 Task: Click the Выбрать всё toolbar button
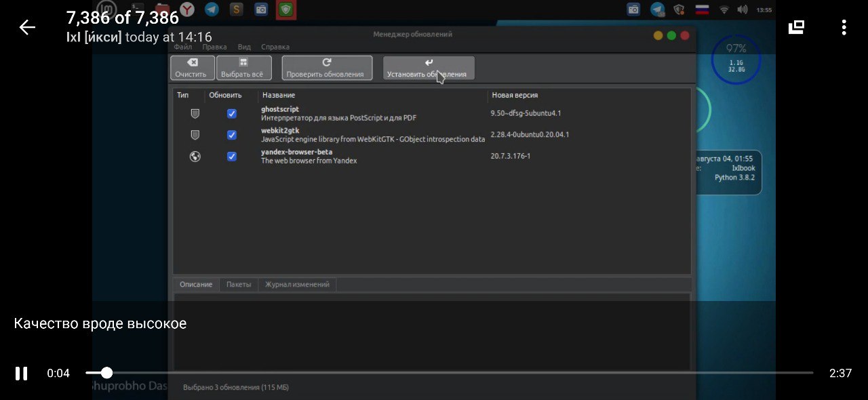pyautogui.click(x=244, y=68)
